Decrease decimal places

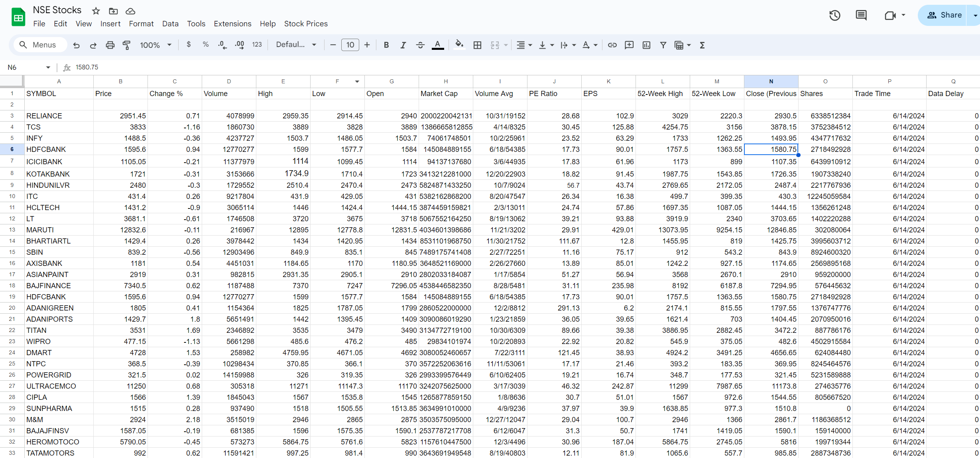(222, 45)
